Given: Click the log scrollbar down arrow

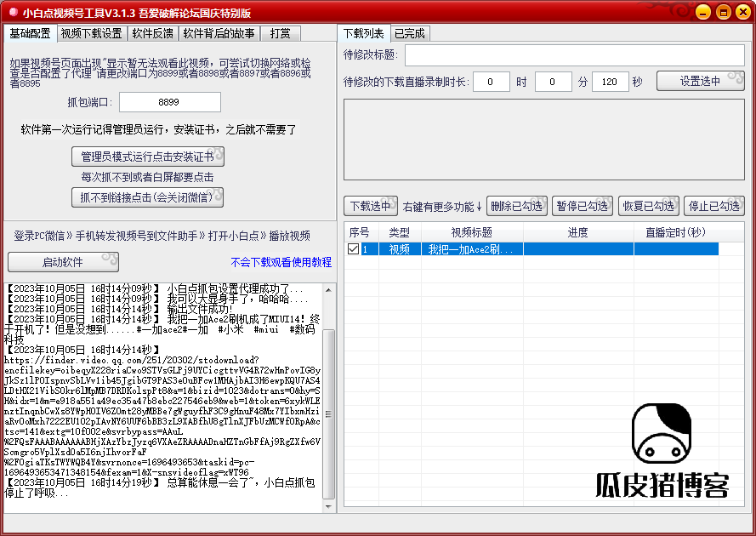Looking at the screenshot, I should pos(328,506).
